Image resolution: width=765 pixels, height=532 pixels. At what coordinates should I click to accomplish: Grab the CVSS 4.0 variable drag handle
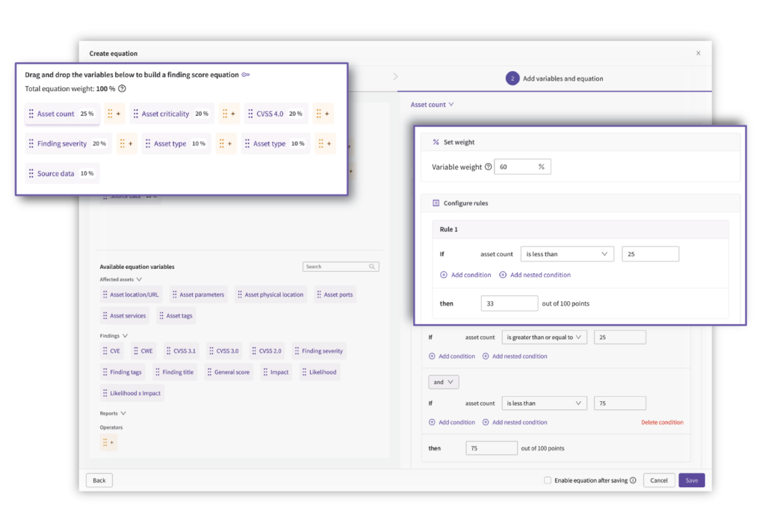click(x=250, y=114)
